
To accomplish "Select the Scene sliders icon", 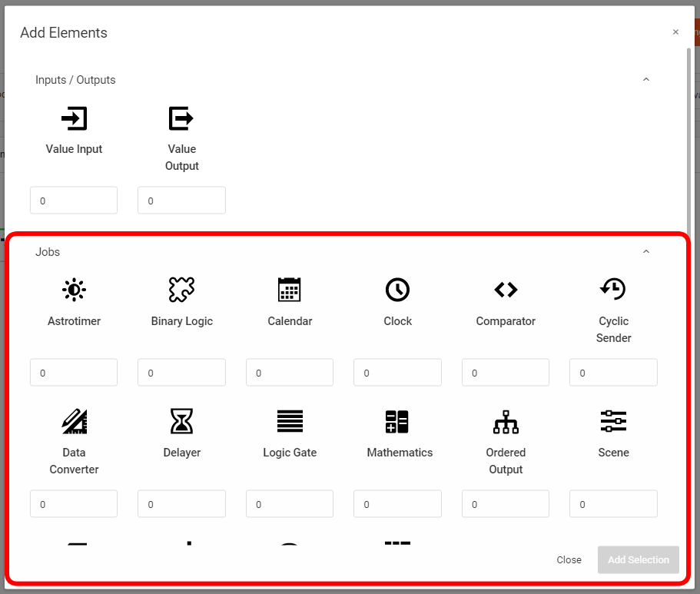I will tap(613, 421).
